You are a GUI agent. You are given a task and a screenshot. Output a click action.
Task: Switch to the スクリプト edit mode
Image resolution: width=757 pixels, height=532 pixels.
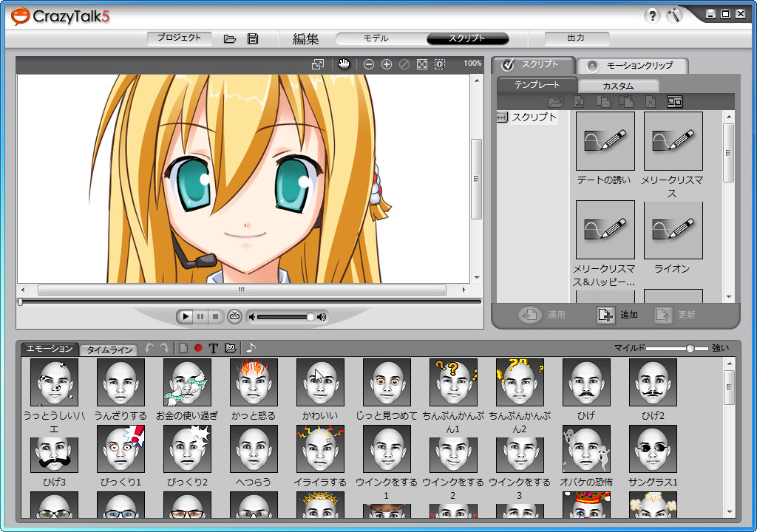pyautogui.click(x=467, y=38)
